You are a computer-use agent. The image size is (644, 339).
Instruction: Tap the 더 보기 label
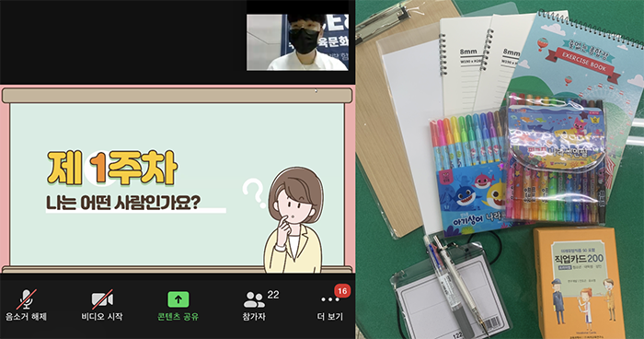pyautogui.click(x=329, y=316)
